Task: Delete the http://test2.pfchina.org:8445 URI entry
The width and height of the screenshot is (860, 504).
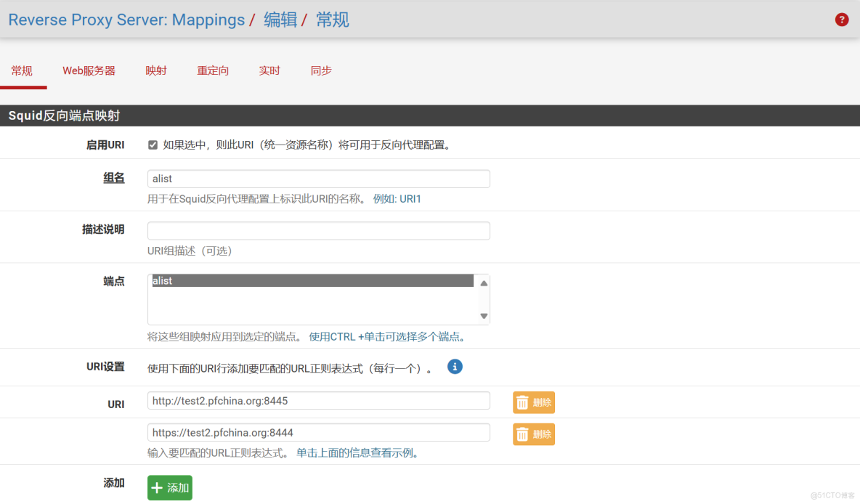Action: [533, 401]
